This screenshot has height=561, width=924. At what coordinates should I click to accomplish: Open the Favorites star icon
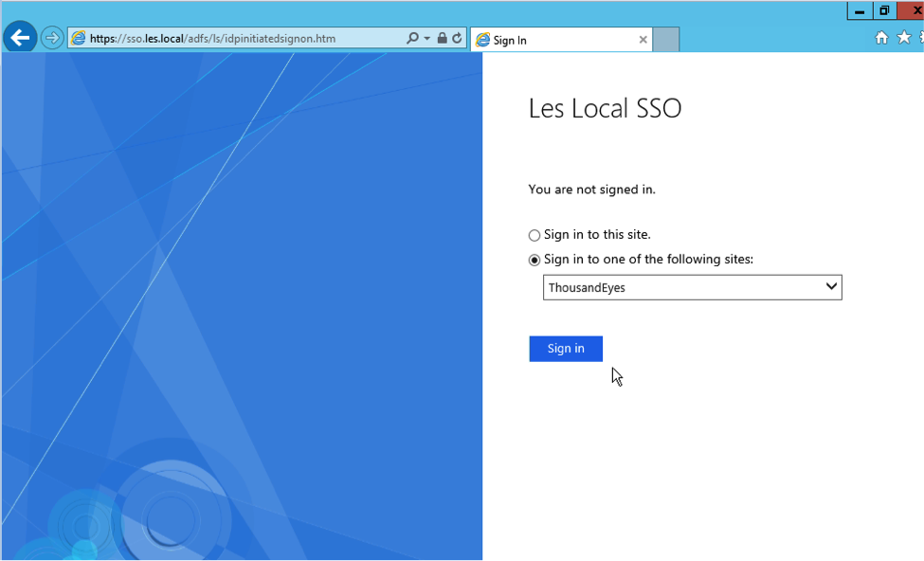coord(903,38)
